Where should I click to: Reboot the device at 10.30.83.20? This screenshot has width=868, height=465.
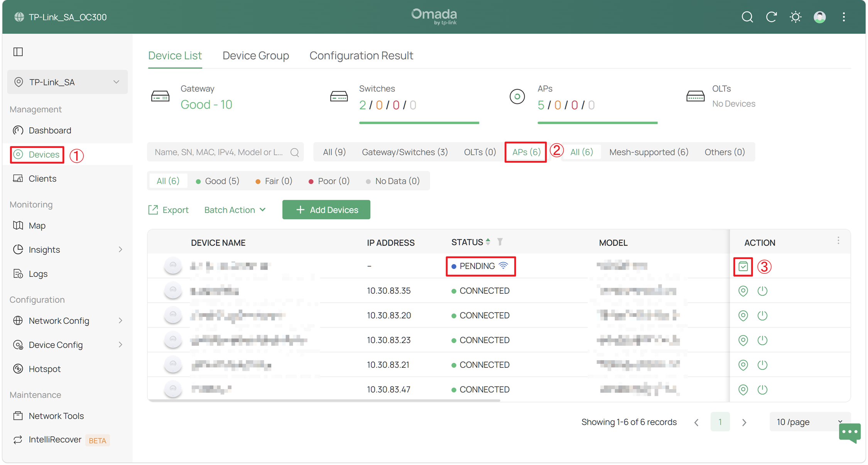762,315
